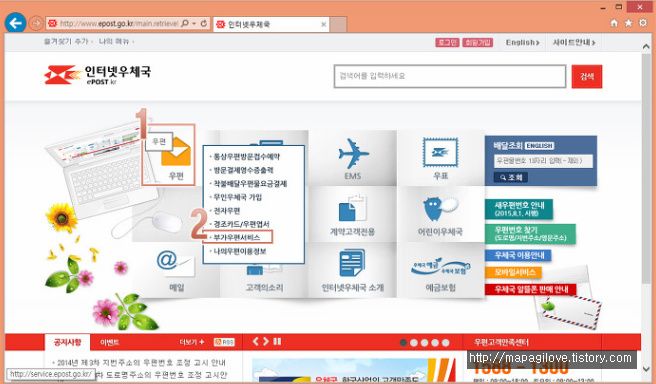The height and width of the screenshot is (384, 656).
Task: Switch to the 이벤트 tab
Action: (110, 342)
